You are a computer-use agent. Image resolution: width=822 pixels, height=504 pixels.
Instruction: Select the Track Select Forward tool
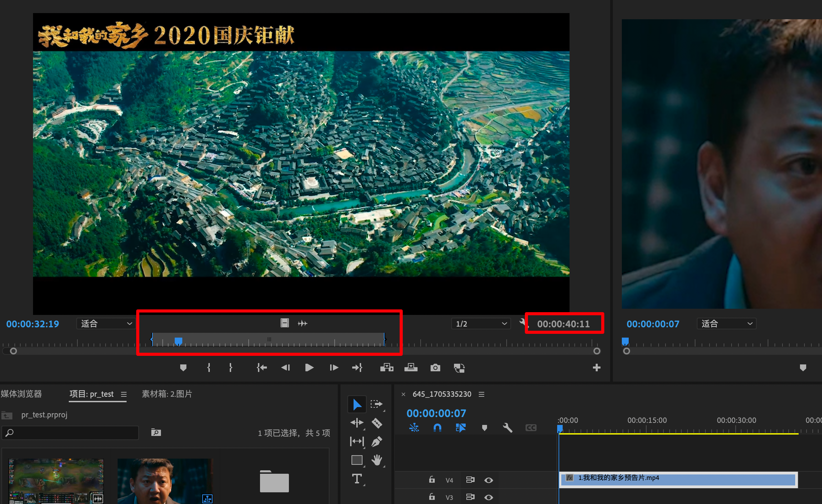pyautogui.click(x=377, y=404)
